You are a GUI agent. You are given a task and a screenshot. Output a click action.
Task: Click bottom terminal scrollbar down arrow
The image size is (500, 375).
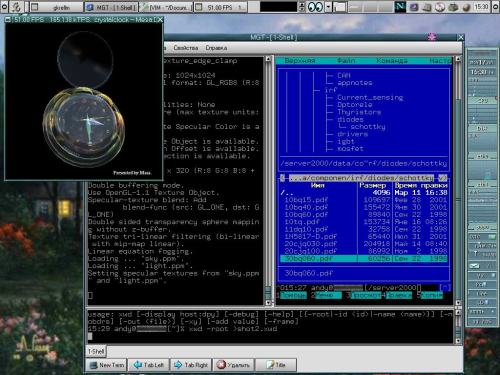(458, 340)
